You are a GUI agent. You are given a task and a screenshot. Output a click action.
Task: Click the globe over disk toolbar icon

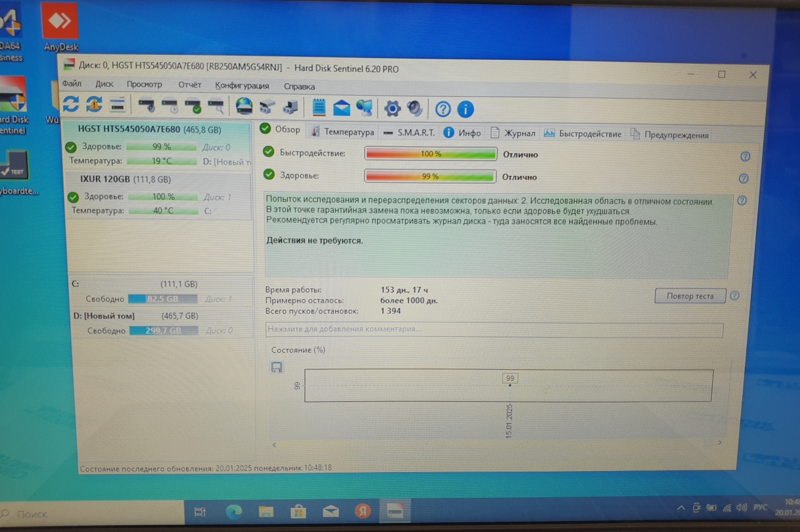244,106
